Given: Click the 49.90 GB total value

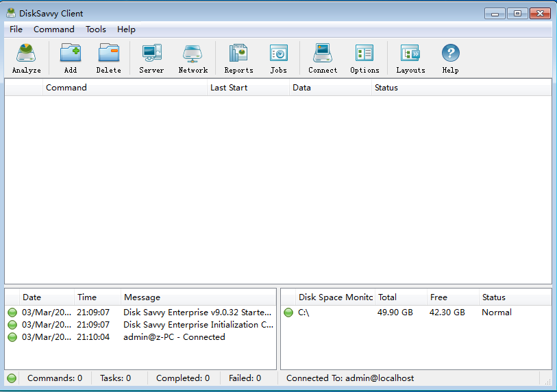Looking at the screenshot, I should [395, 313].
